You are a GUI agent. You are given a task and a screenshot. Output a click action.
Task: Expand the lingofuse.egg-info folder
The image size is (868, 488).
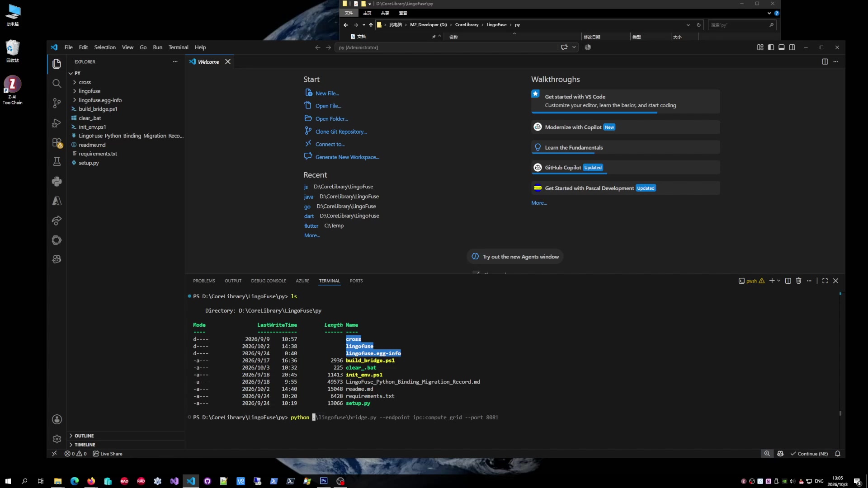[x=126, y=100]
